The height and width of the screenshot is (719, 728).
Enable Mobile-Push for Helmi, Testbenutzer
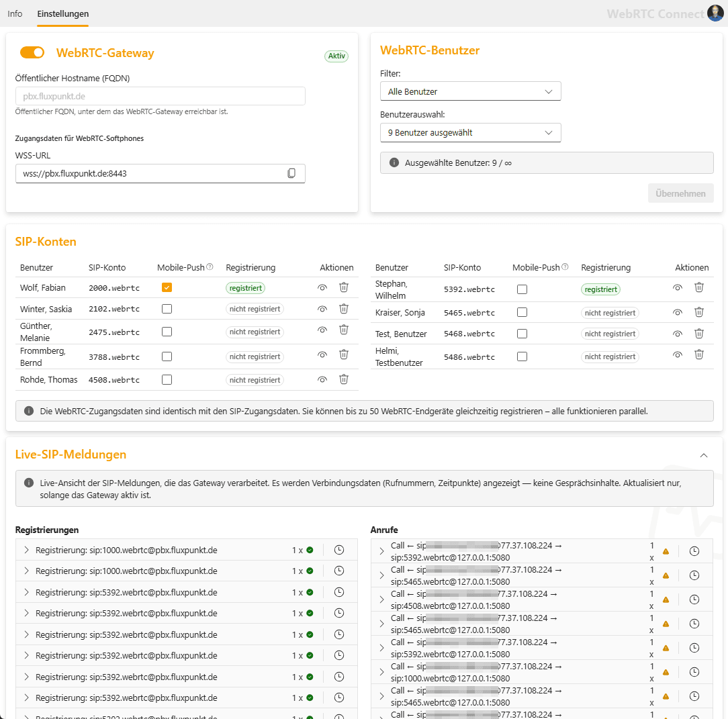click(x=522, y=356)
